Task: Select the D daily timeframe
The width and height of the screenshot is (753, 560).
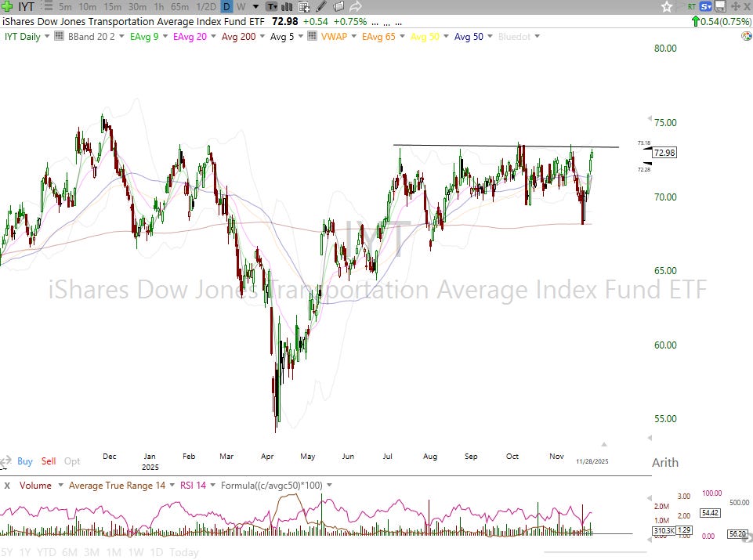Action: tap(226, 7)
